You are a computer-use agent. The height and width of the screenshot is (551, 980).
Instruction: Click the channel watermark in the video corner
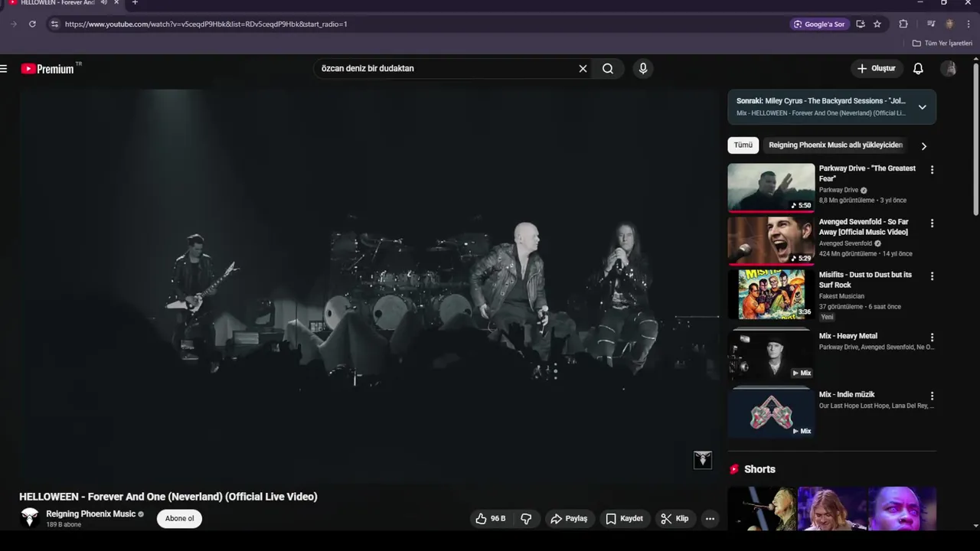703,459
